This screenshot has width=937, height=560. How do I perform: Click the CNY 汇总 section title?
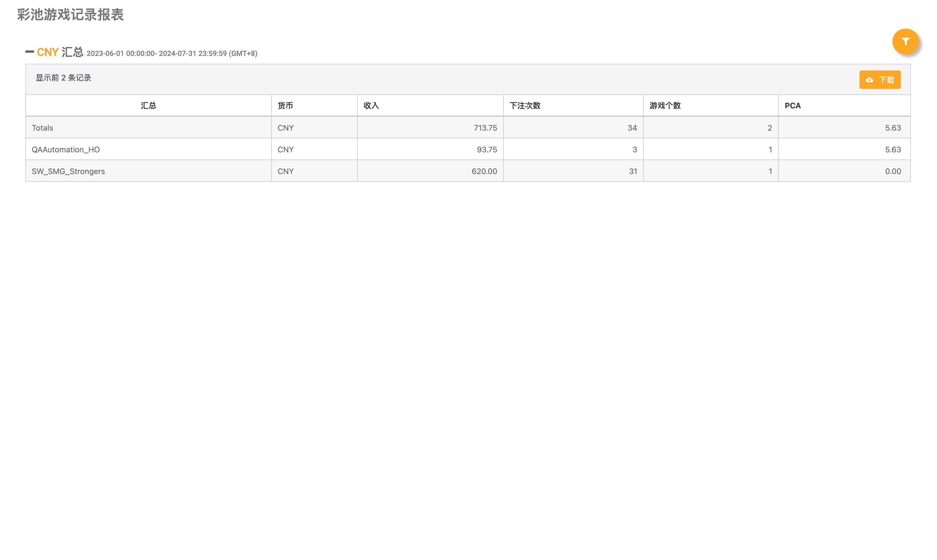[x=60, y=52]
